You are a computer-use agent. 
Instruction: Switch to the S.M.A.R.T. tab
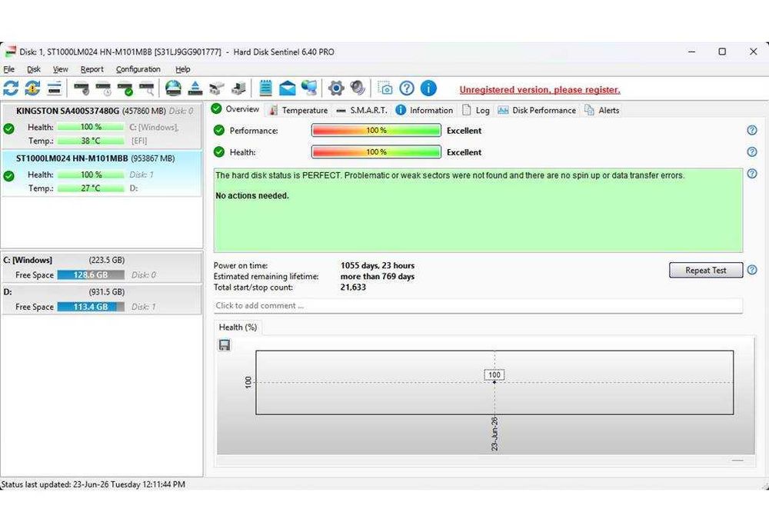point(362,111)
